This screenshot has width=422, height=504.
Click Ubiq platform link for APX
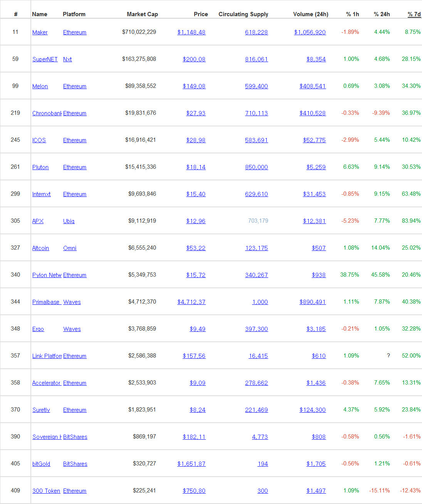coord(69,221)
